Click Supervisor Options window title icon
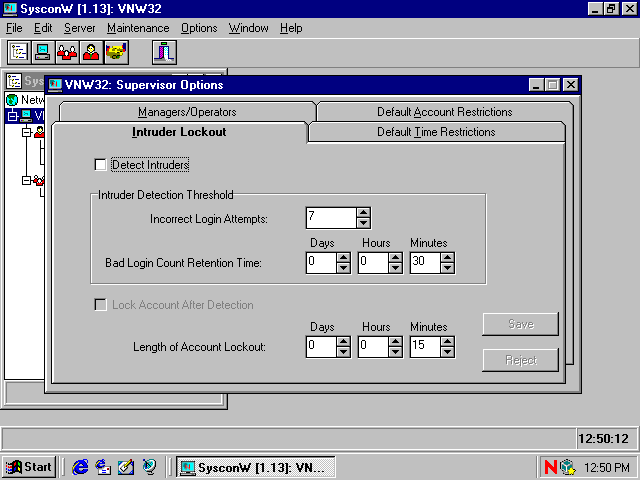The height and width of the screenshot is (480, 640). coord(55,85)
